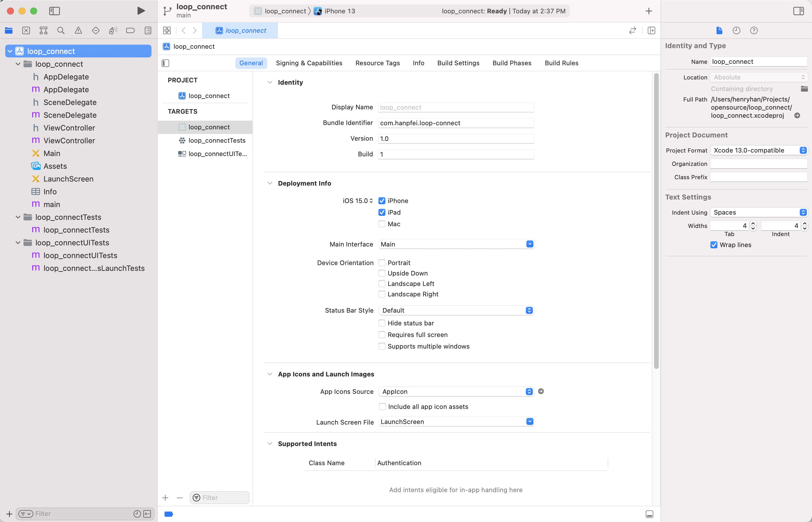
Task: Open the Status Bar Style dropdown
Action: pos(456,310)
